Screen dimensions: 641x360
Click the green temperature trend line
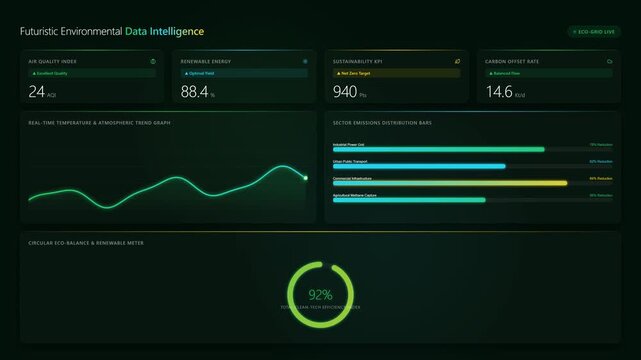click(168, 186)
